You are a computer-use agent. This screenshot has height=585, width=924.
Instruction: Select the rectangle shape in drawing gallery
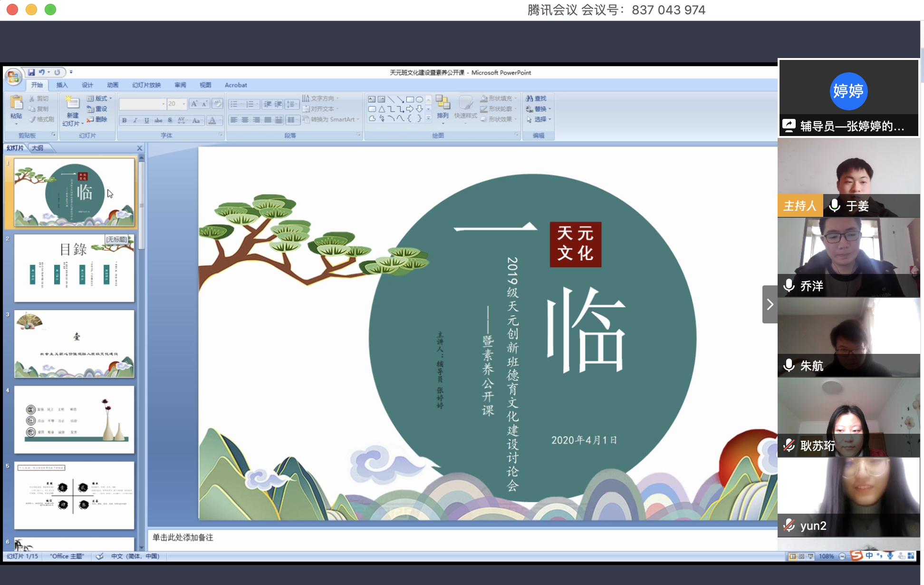coord(410,99)
